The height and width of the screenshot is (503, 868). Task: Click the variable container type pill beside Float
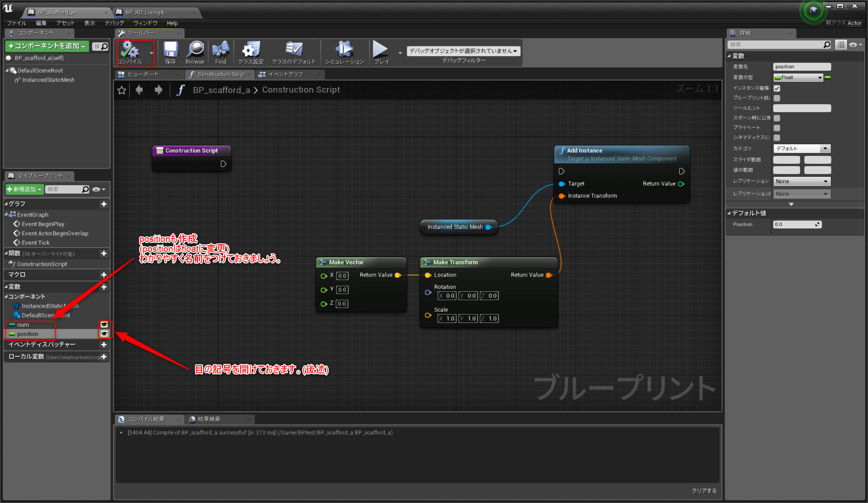pos(828,78)
